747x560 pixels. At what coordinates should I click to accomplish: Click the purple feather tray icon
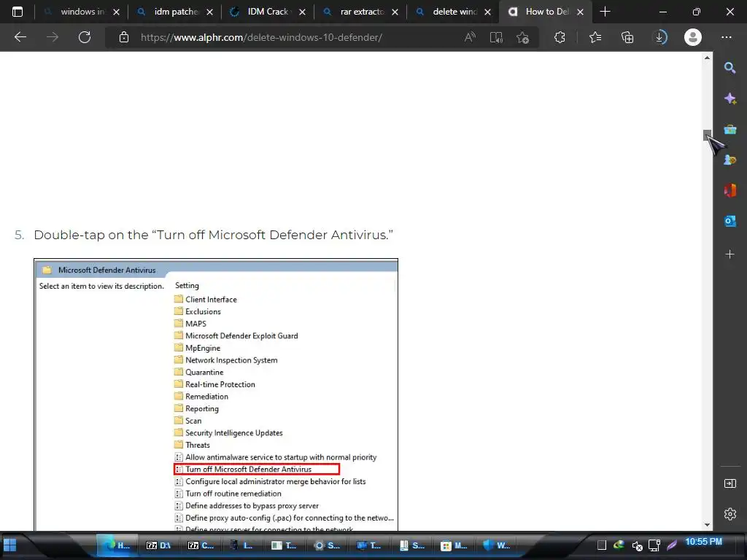(672, 545)
